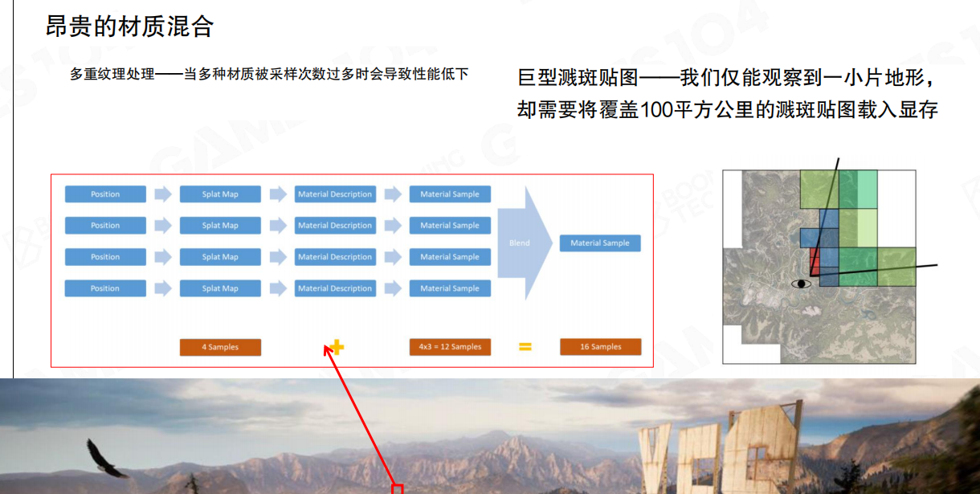The width and height of the screenshot is (980, 494).
Task: Click the orange 4x3 = 12 Samples label
Action: [x=450, y=347]
